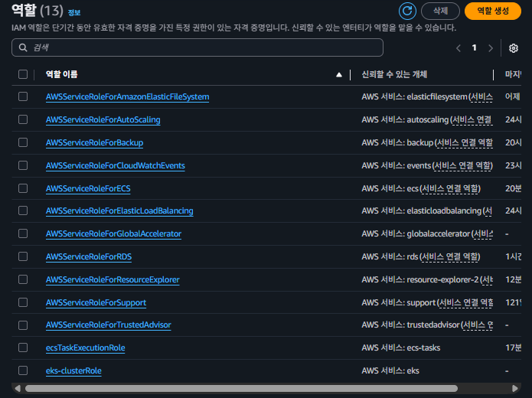Check AWSServiceRoleForGlobalAccelerator row checkbox
The image size is (532, 398).
23,233
